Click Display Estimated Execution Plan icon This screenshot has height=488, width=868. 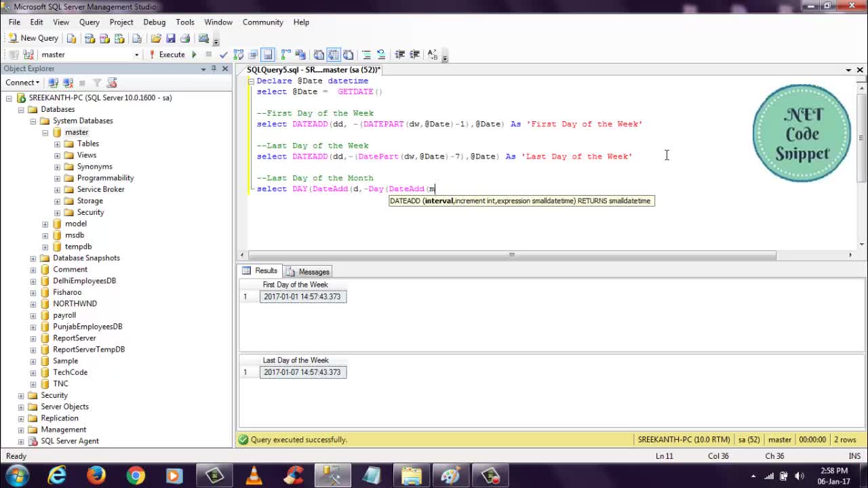click(x=238, y=54)
